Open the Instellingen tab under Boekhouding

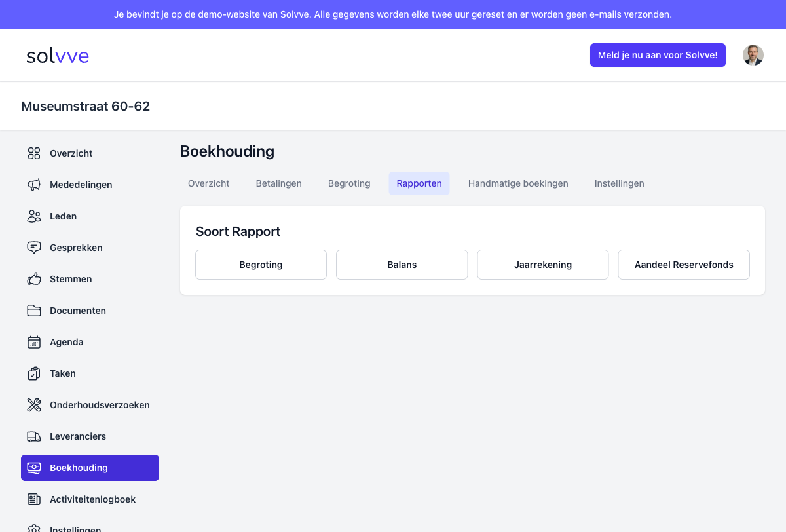click(x=619, y=183)
